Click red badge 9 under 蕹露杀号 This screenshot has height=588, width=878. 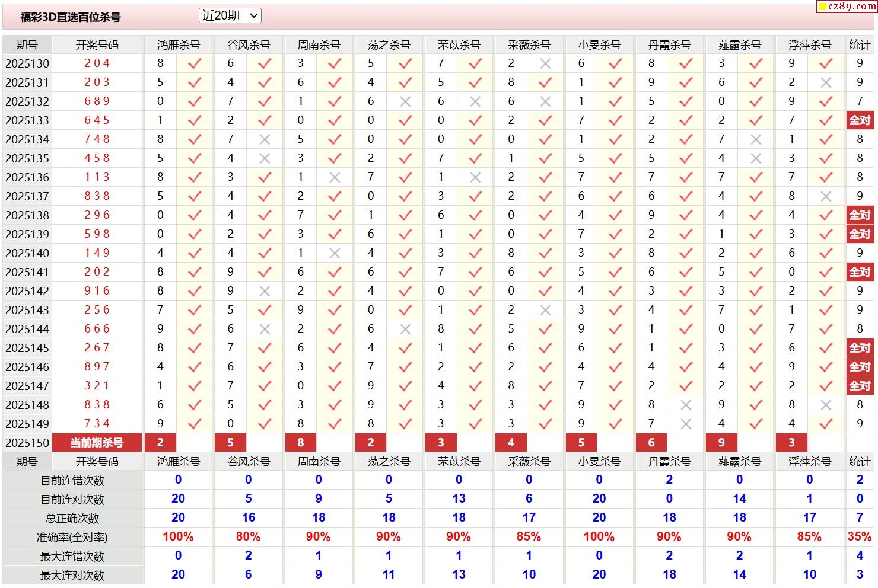coord(721,443)
